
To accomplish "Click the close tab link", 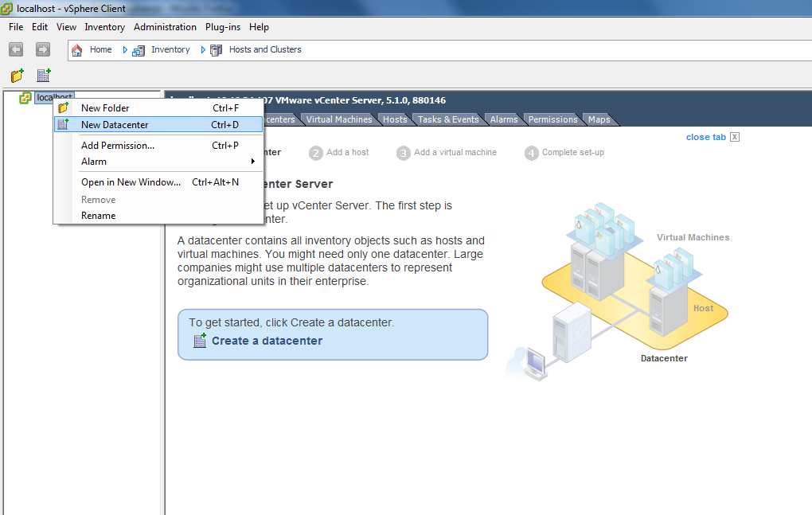I will (x=706, y=137).
